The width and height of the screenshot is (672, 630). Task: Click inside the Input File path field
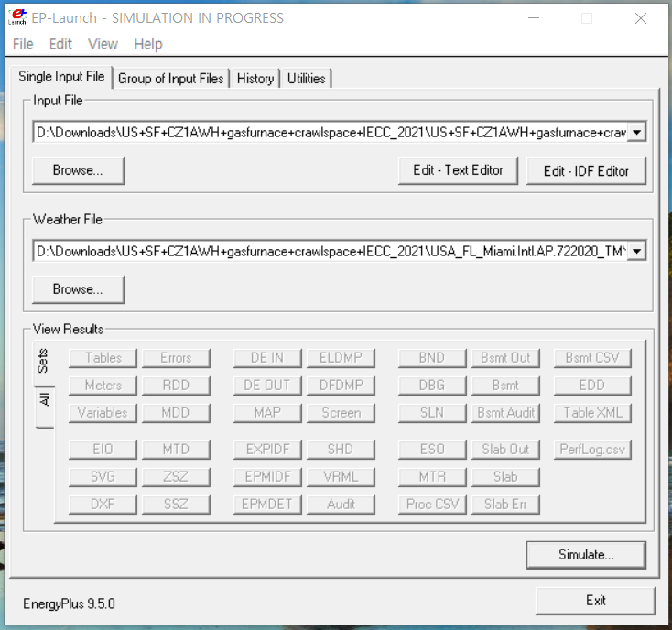tap(330, 132)
